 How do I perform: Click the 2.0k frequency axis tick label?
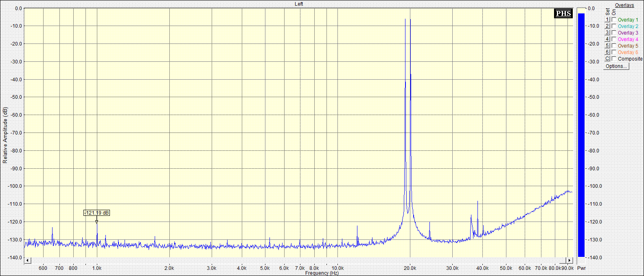(x=169, y=268)
